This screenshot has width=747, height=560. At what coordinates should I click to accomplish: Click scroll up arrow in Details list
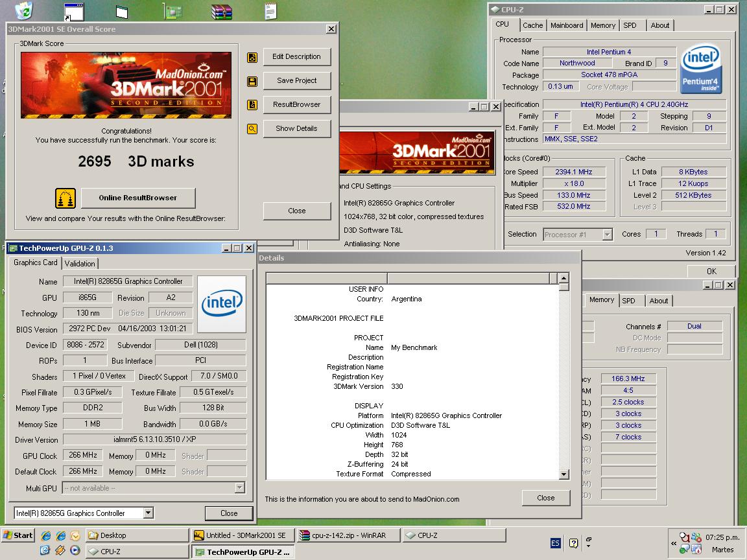[x=563, y=277]
